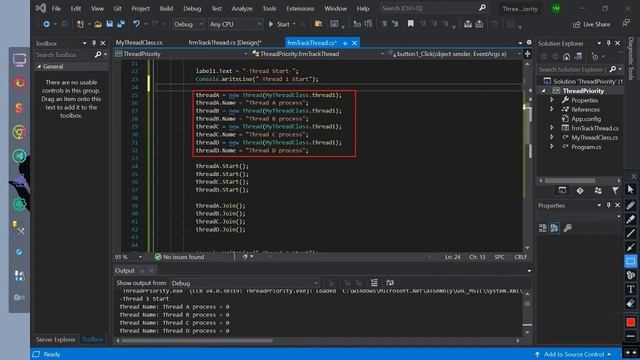Open the Any CPU platform dropdown
Image resolution: width=640 pixels, height=360 pixels.
point(235,24)
